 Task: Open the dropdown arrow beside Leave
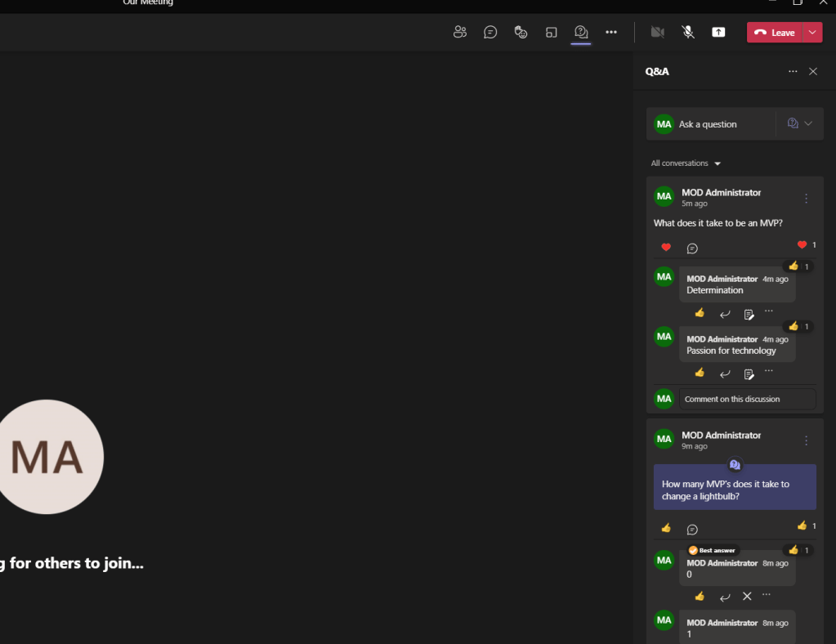coord(813,32)
